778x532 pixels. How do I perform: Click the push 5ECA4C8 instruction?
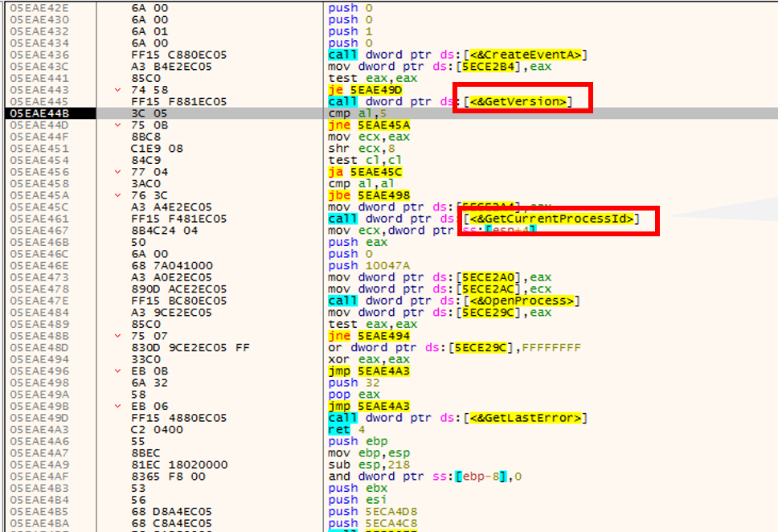[x=372, y=524]
